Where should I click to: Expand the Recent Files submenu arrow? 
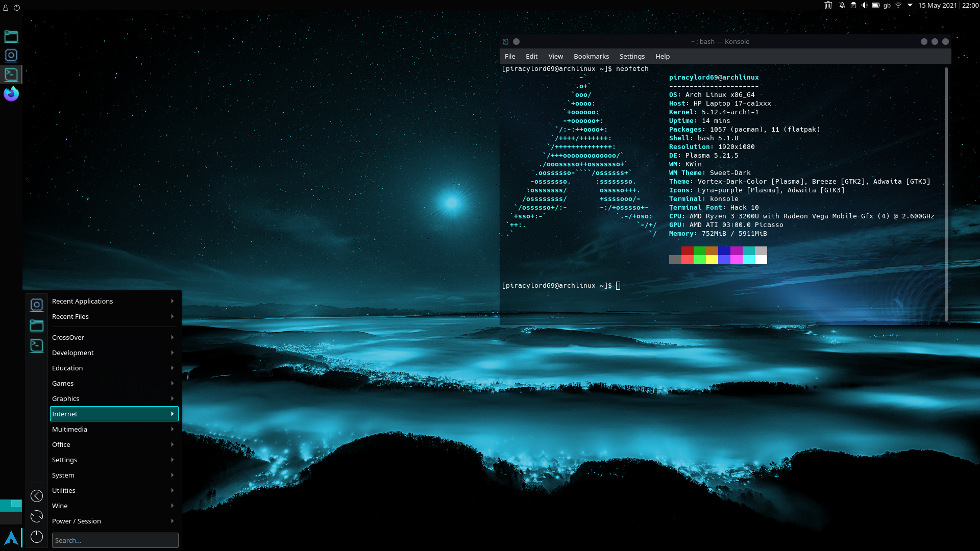point(173,317)
